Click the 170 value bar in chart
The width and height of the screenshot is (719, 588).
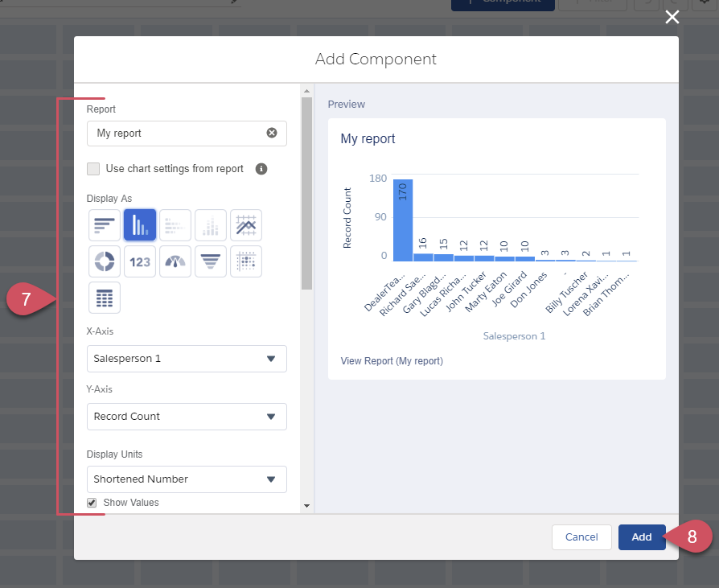[x=403, y=220]
